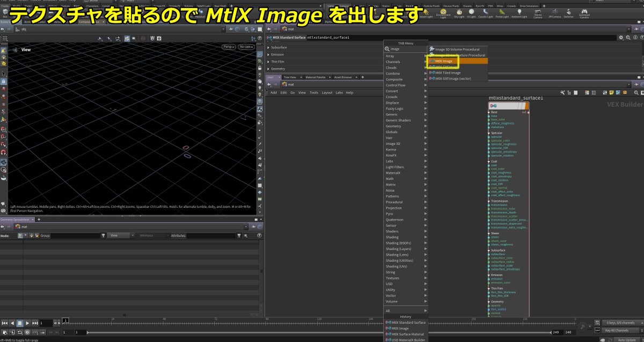This screenshot has width=644, height=342.
Task: Add Caustic Light from the shelf
Action: click(x=485, y=13)
